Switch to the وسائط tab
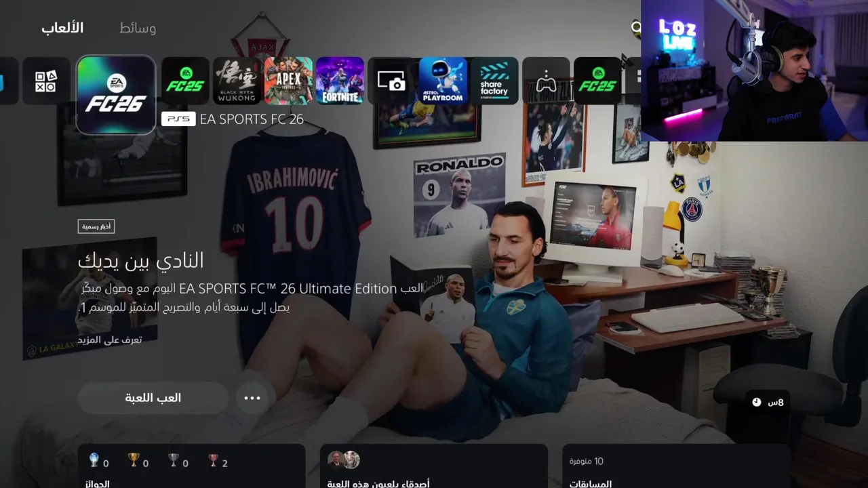The height and width of the screenshot is (488, 868). click(x=138, y=28)
